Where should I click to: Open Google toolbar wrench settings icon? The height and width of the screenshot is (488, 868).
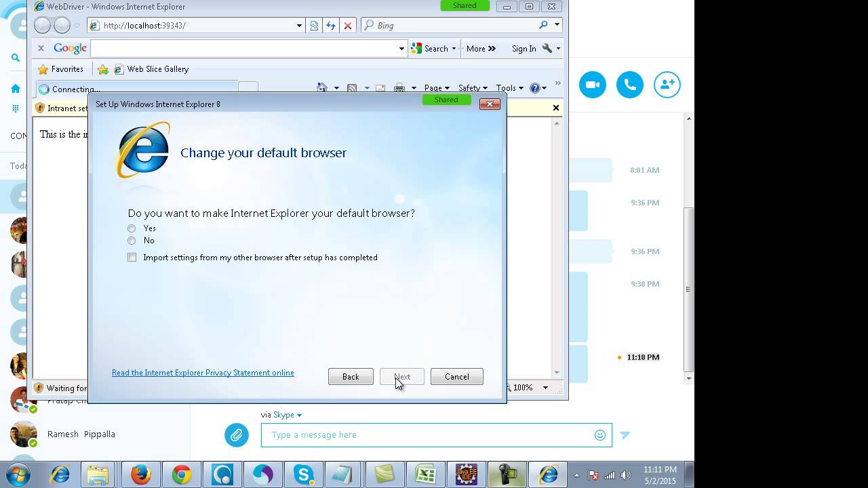pos(548,48)
